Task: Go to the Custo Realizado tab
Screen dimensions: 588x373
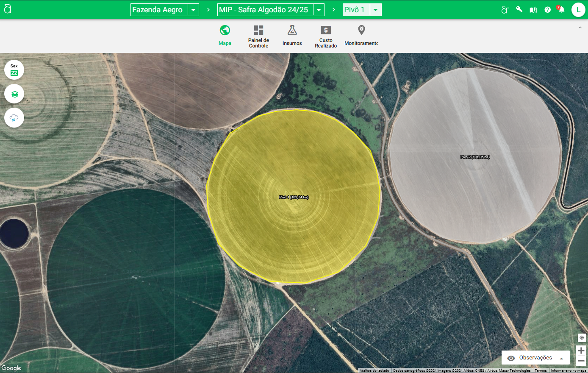Action: (326, 36)
